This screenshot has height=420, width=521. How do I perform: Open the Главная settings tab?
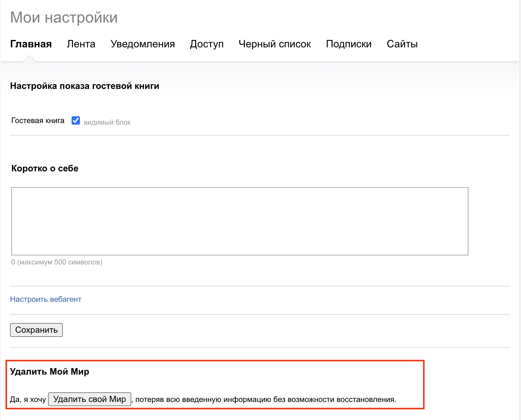pos(31,44)
